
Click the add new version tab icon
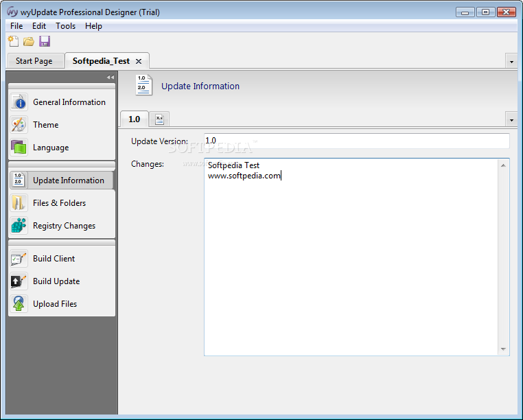pyautogui.click(x=159, y=119)
